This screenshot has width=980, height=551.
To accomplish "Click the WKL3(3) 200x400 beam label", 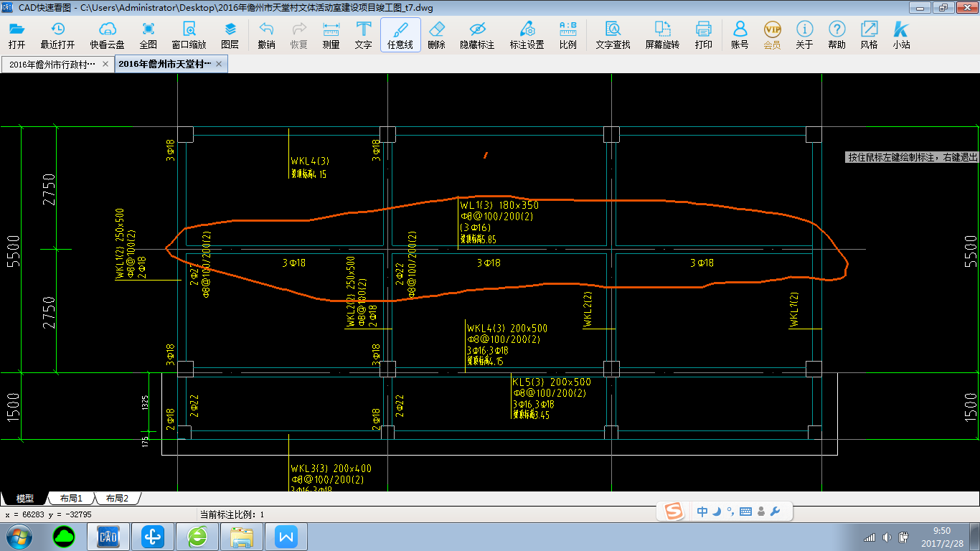I will (x=331, y=468).
